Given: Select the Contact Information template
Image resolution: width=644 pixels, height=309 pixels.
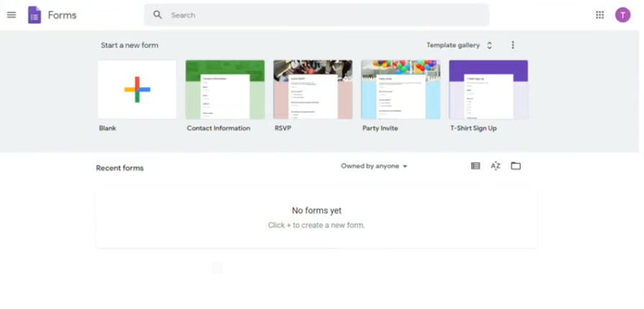Looking at the screenshot, I should [x=225, y=89].
